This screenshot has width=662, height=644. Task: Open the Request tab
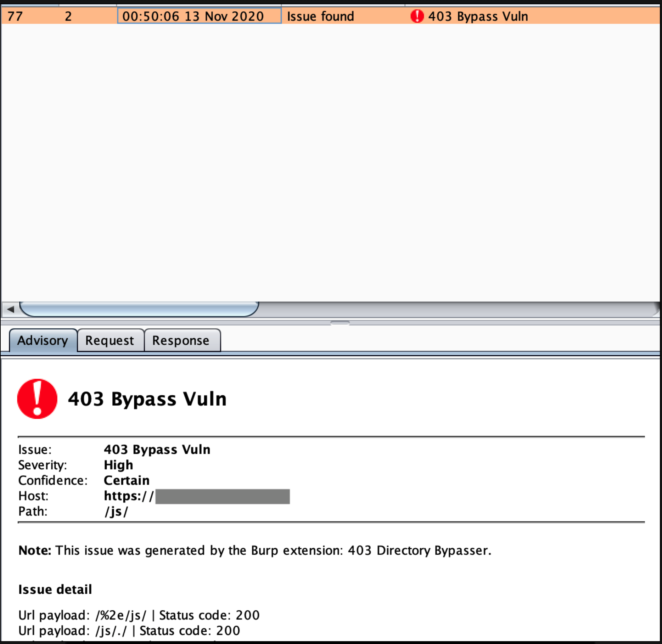tap(110, 340)
